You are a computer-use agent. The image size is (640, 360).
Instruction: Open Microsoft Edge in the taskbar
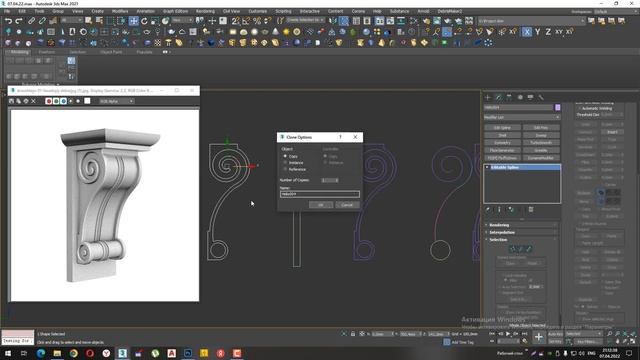click(41, 353)
